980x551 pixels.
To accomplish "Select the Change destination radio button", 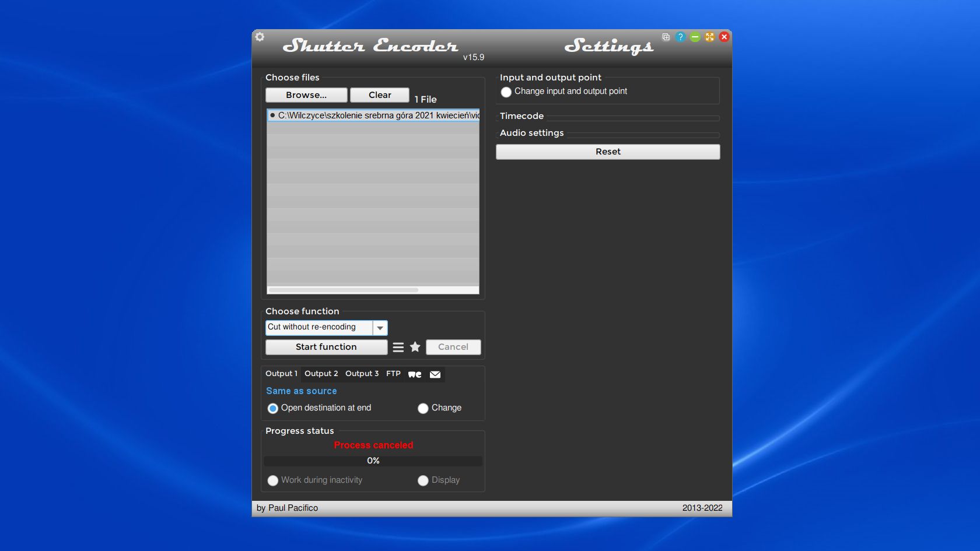I will (x=423, y=409).
